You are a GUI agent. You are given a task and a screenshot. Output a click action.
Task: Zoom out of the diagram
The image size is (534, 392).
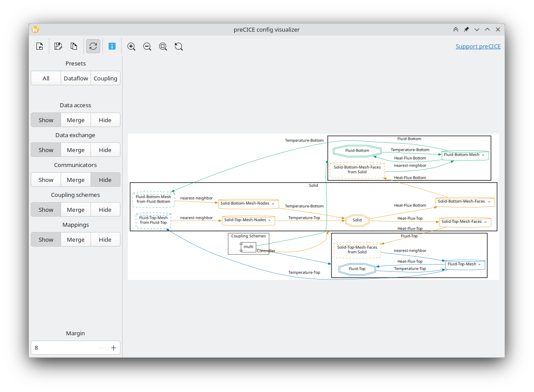[147, 46]
